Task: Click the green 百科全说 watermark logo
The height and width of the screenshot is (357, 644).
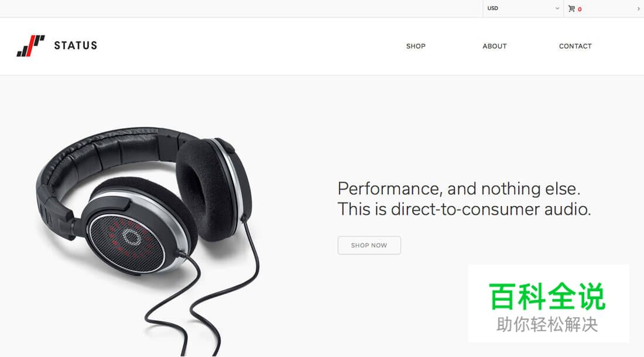Action: [x=547, y=296]
